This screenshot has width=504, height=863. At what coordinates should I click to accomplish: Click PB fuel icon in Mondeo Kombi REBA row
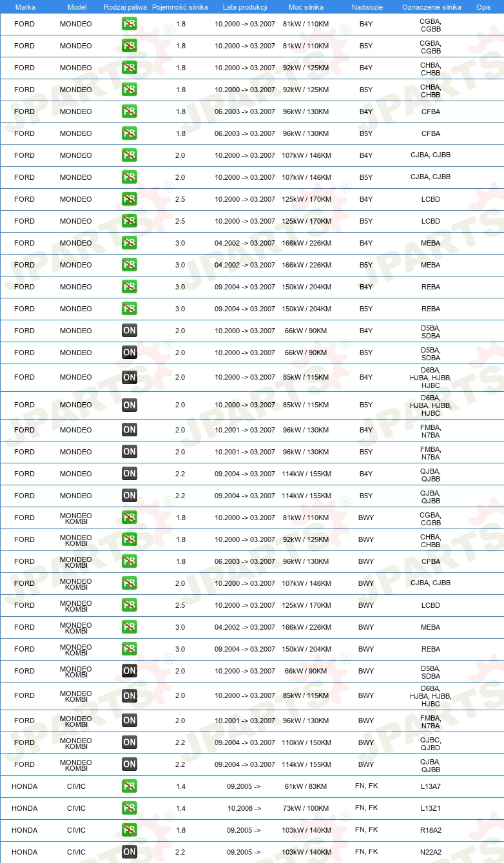click(x=130, y=650)
